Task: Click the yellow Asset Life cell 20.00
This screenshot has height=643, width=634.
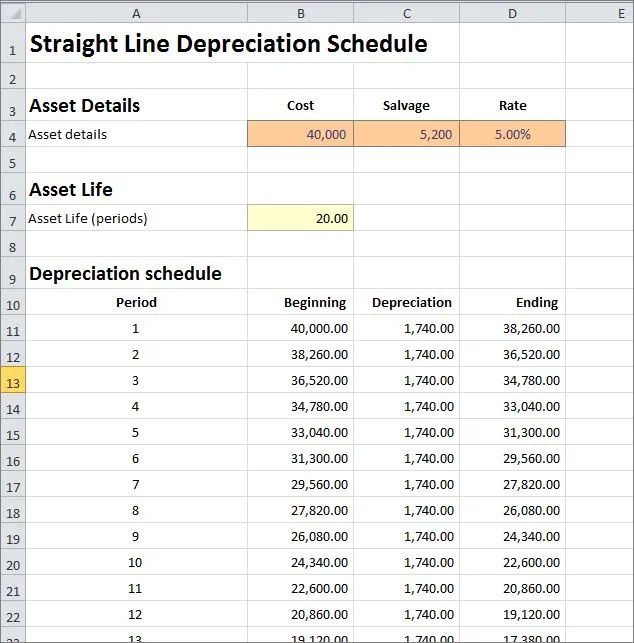Action: [x=301, y=218]
